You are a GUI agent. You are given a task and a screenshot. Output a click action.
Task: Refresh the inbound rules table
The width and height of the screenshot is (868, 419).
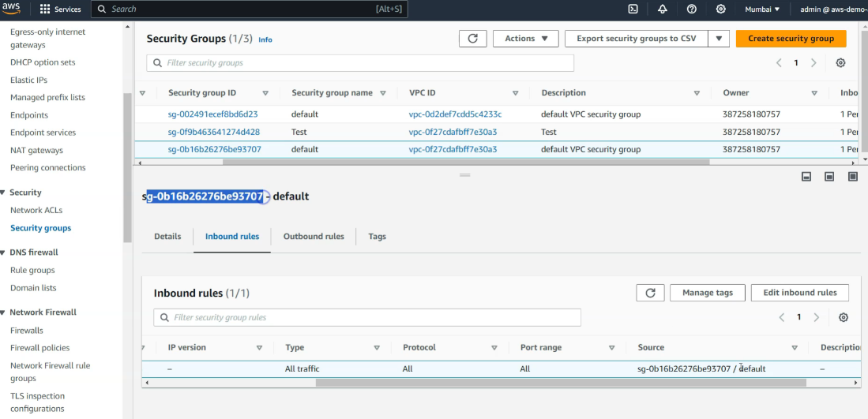(x=650, y=293)
